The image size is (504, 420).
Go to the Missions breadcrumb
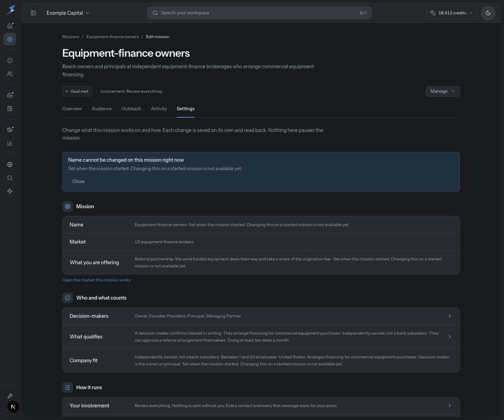[x=71, y=37]
